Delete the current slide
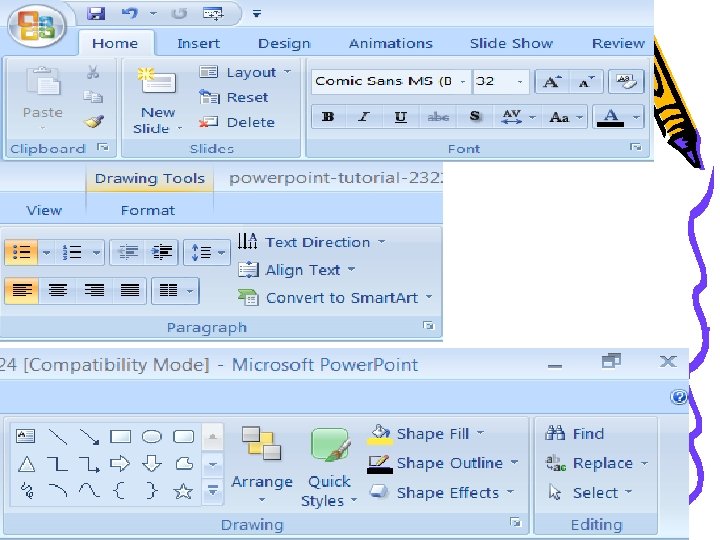This screenshot has height=540, width=720. 237,122
